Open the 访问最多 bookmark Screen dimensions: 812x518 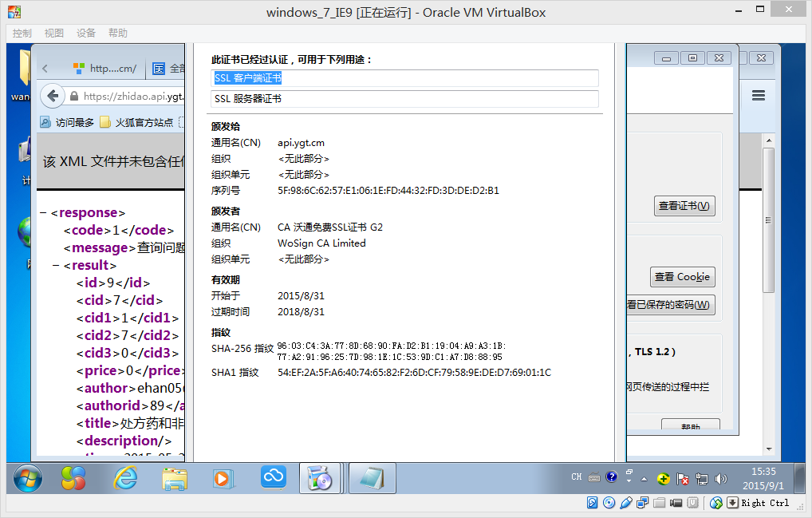pyautogui.click(x=67, y=122)
